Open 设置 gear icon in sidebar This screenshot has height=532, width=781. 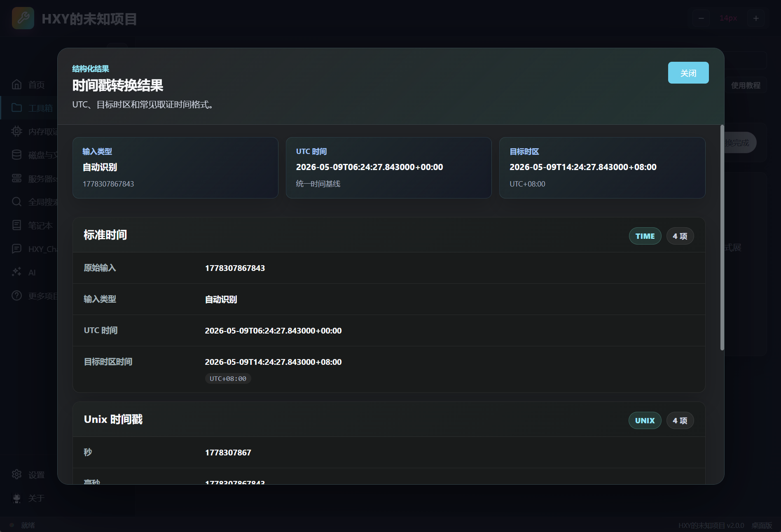tap(17, 474)
